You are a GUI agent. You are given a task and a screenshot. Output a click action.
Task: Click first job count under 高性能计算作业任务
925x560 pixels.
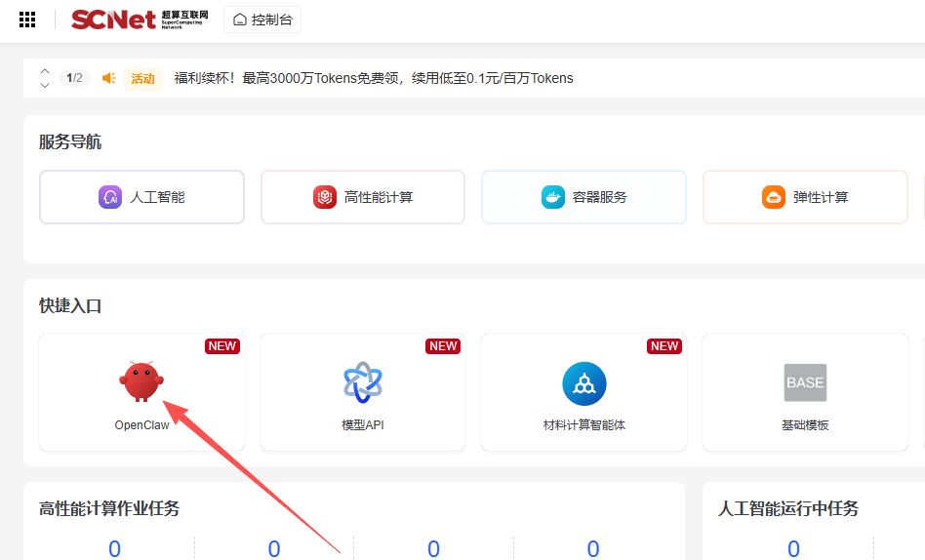(114, 548)
